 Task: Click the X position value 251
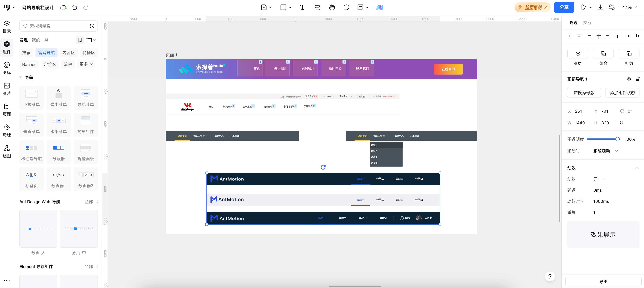pos(578,111)
